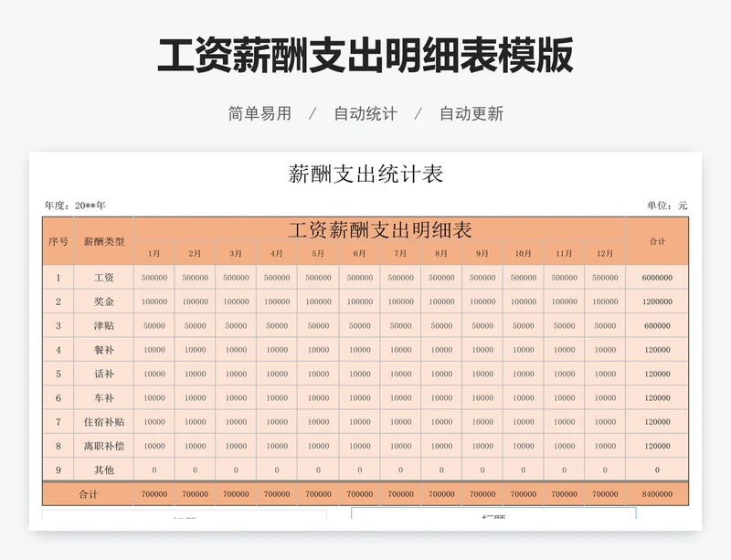This screenshot has width=731, height=560.
Task: Click the 9月 津贴 cell 50000
Action: pos(482,325)
